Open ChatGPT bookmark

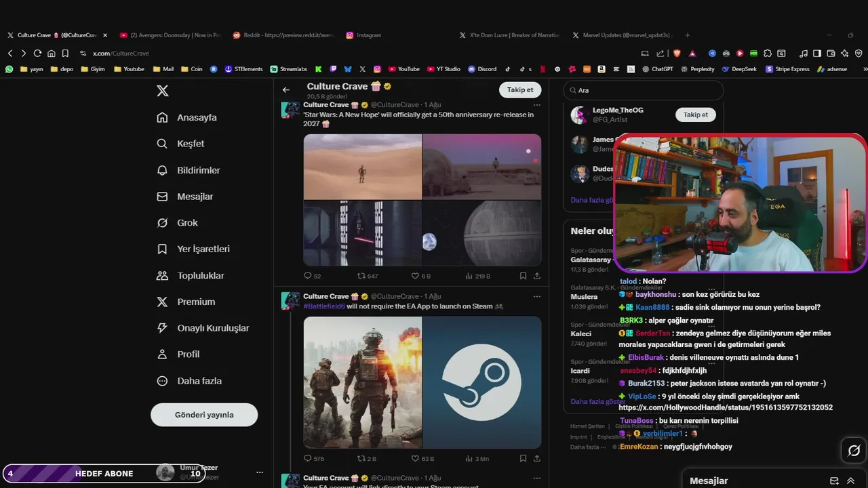coord(658,68)
